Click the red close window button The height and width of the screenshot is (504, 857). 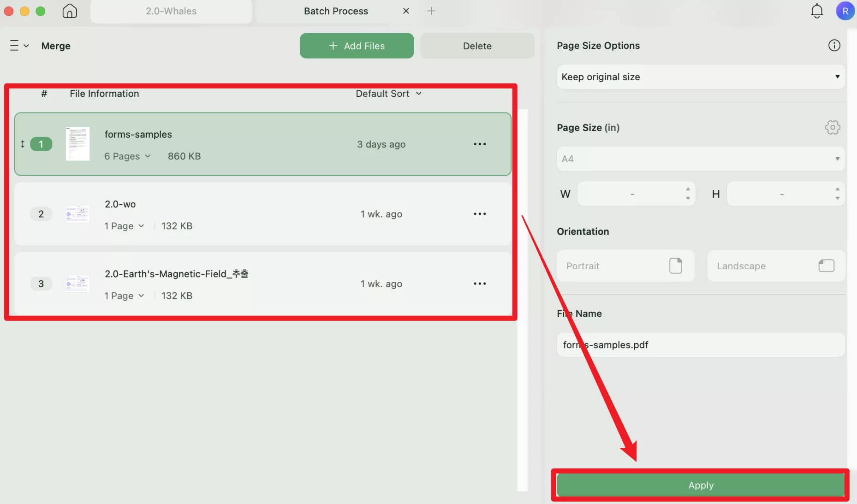coord(8,11)
